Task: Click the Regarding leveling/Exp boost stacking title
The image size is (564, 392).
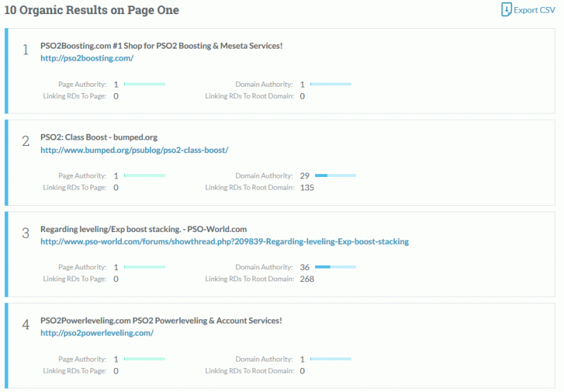Action: pyautogui.click(x=143, y=229)
